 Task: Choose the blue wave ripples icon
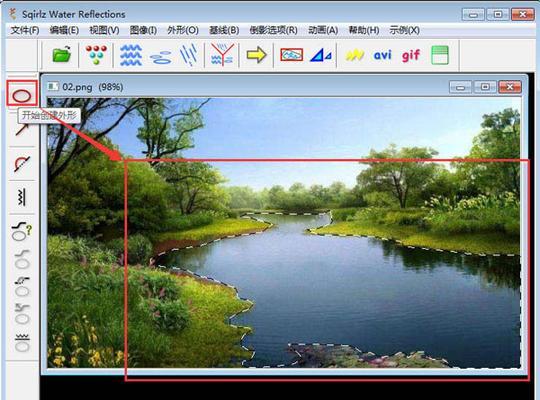pyautogui.click(x=131, y=55)
